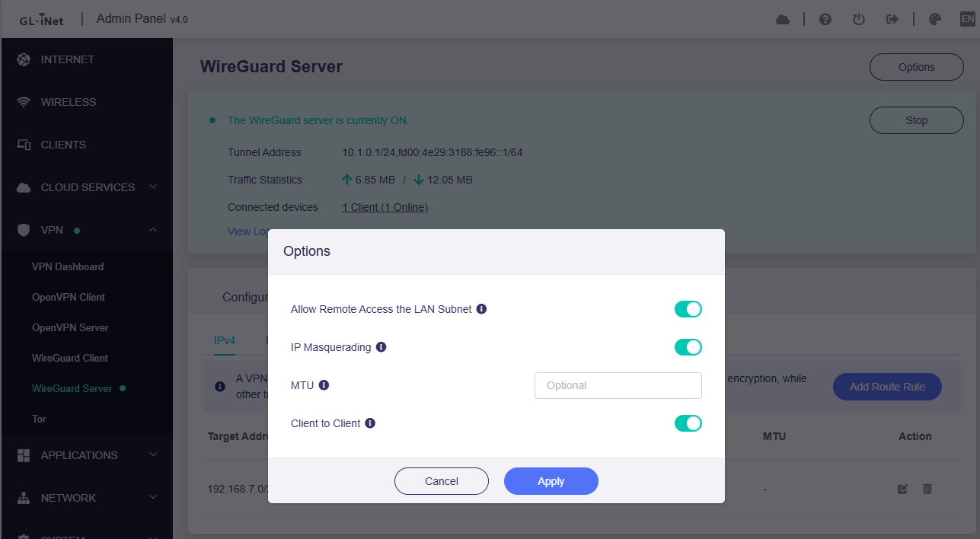
Task: Open VPN Dashboard page
Action: click(68, 266)
